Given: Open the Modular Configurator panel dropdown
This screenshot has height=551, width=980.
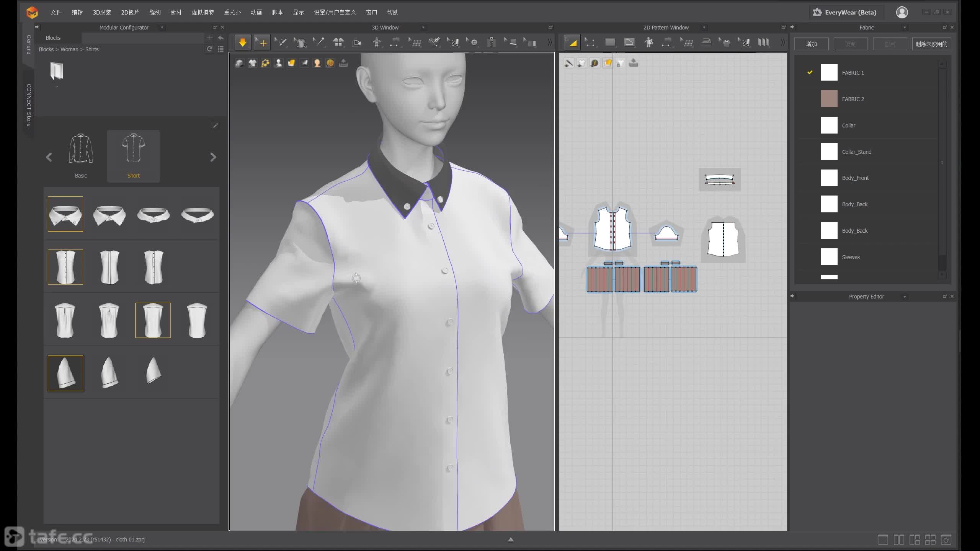Looking at the screenshot, I should click(x=162, y=28).
